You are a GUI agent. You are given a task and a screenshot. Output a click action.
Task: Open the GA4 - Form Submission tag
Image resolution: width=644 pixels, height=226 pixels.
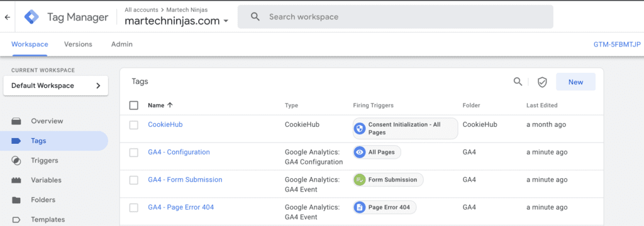point(185,180)
